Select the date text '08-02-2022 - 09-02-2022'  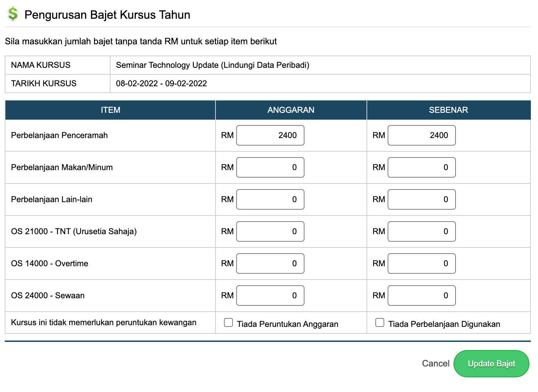(162, 84)
